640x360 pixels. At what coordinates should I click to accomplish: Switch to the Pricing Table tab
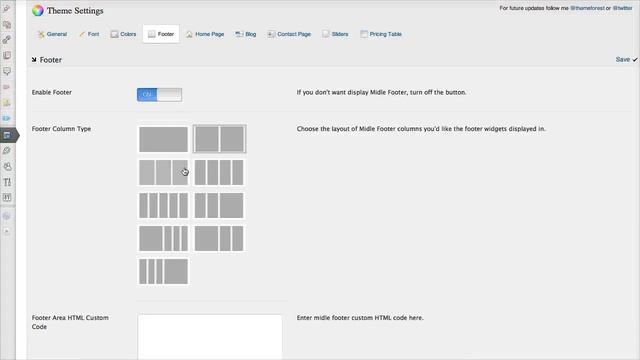pos(381,34)
